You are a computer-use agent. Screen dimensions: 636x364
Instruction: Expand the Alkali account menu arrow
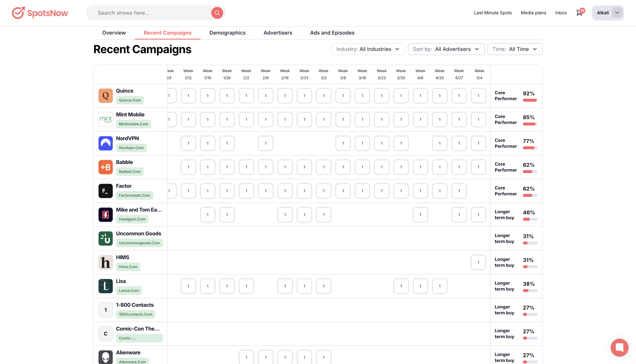pos(617,13)
